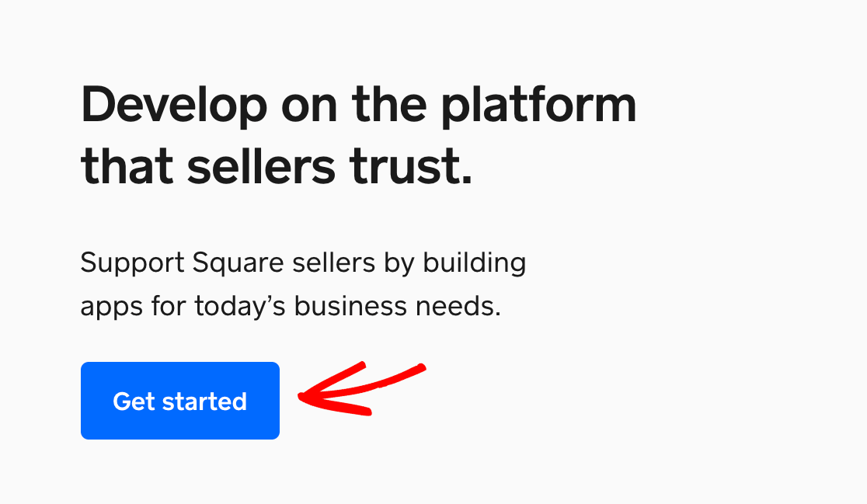The height and width of the screenshot is (504, 867).
Task: Click the "Develop on the platform" headline line
Action: 358,106
